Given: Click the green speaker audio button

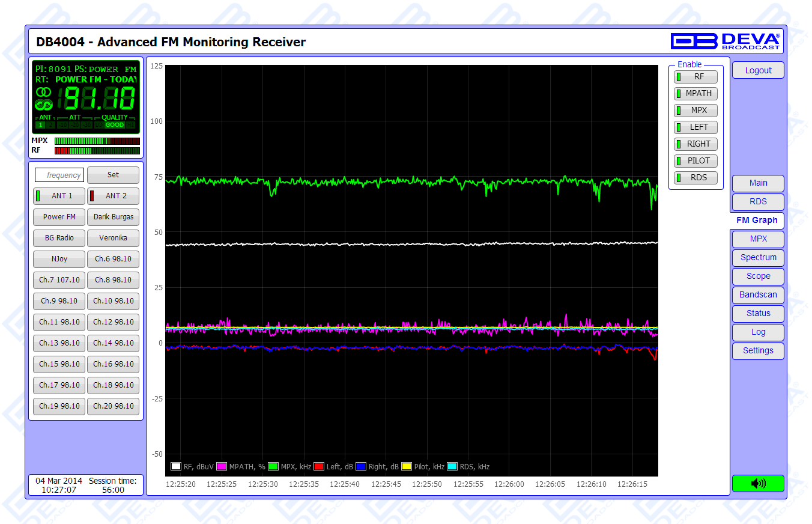Looking at the screenshot, I should pos(758,483).
